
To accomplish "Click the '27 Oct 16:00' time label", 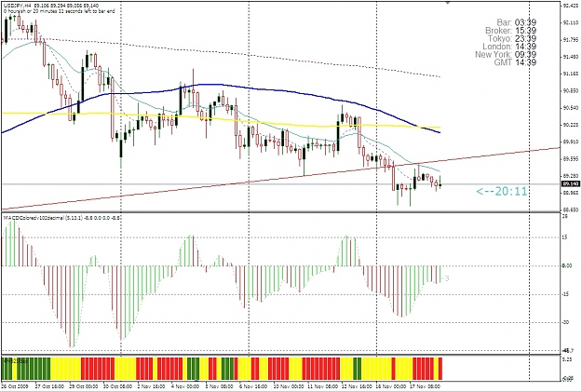I will [x=49, y=386].
